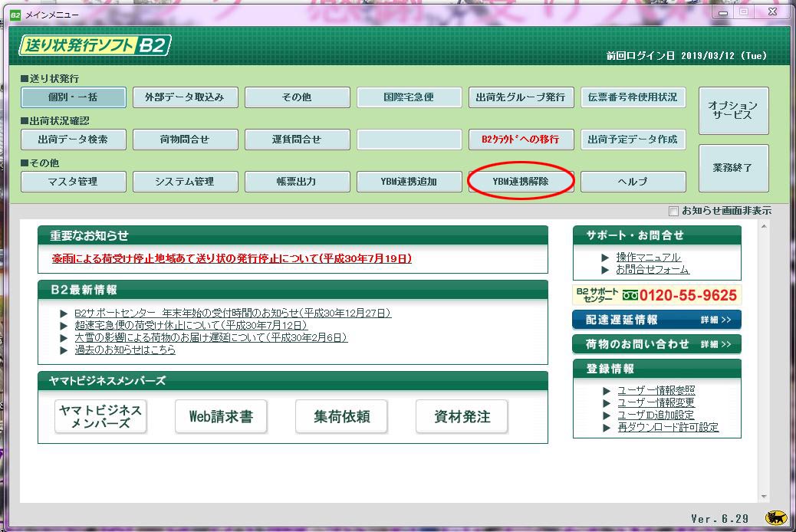This screenshot has height=532, width=796.
Task: Click the B2 icon in title bar
Action: pyautogui.click(x=15, y=15)
